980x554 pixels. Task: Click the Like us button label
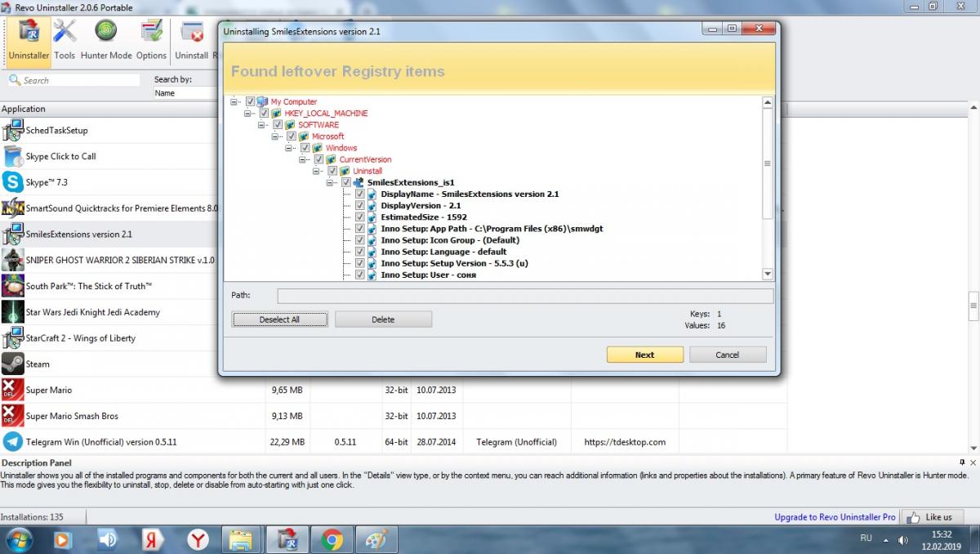click(938, 517)
